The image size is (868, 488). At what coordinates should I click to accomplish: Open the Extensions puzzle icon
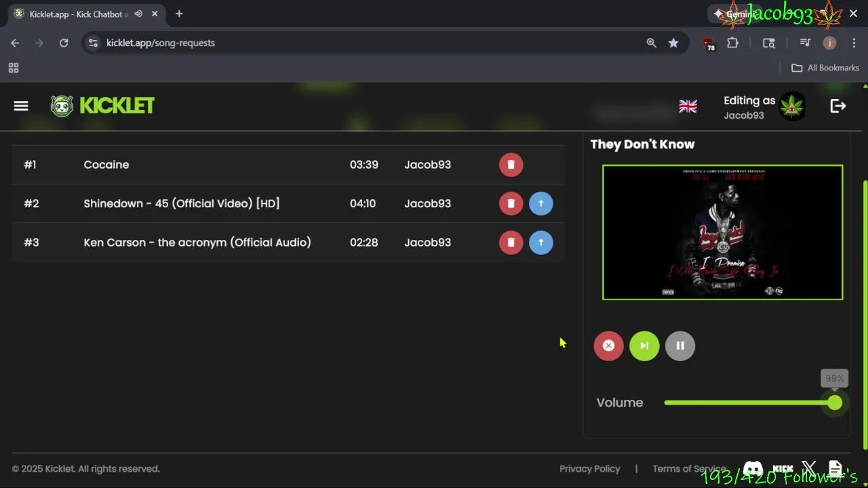pyautogui.click(x=732, y=43)
